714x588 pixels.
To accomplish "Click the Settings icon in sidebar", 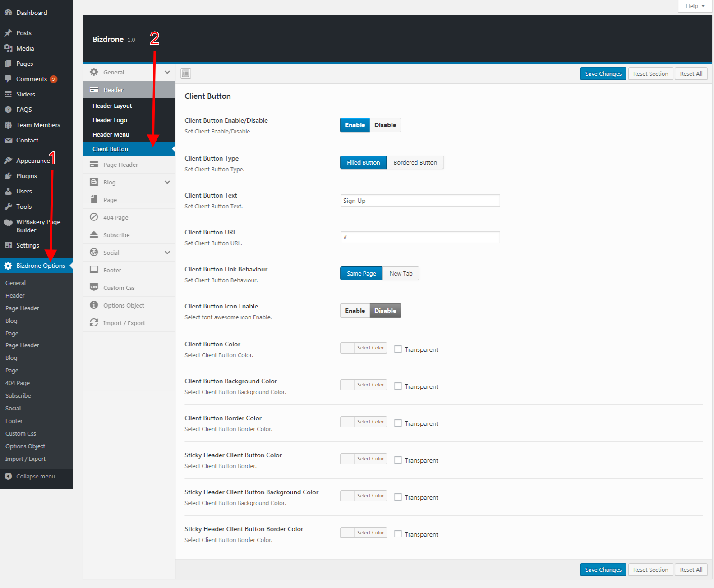I will [8, 245].
